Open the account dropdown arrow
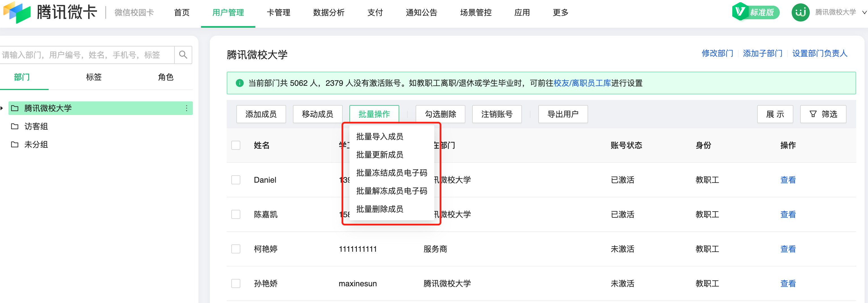 864,12
